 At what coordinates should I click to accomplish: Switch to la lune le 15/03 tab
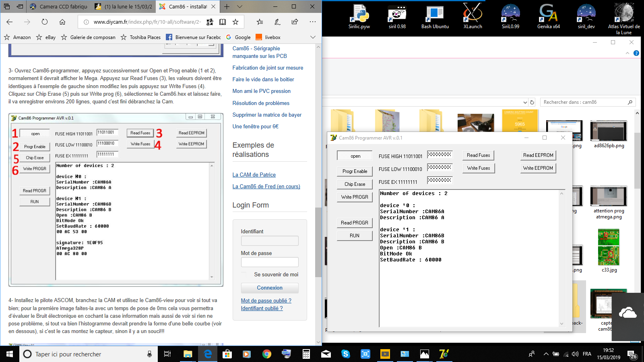124,6
